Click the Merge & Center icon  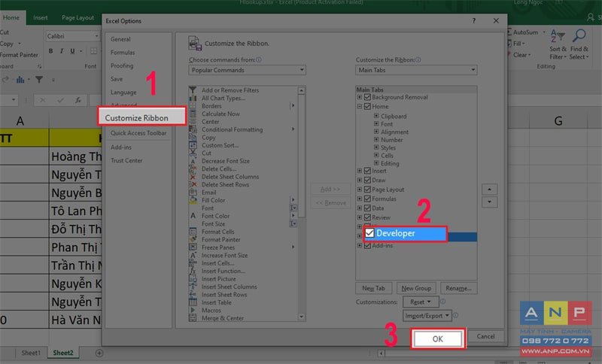pos(193,318)
